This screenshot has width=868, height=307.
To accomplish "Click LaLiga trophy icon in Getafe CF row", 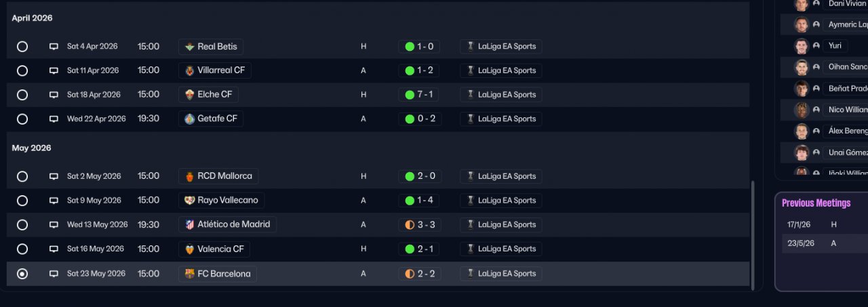I will point(470,119).
